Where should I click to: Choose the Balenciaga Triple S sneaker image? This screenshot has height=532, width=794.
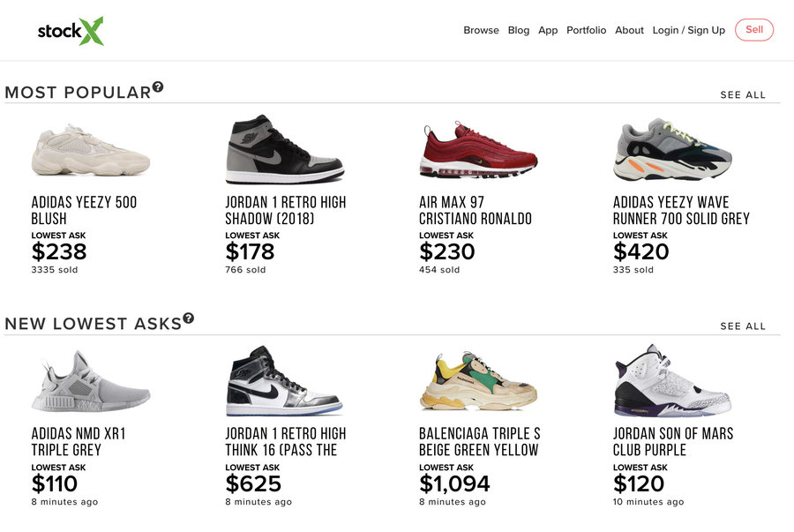(x=477, y=381)
